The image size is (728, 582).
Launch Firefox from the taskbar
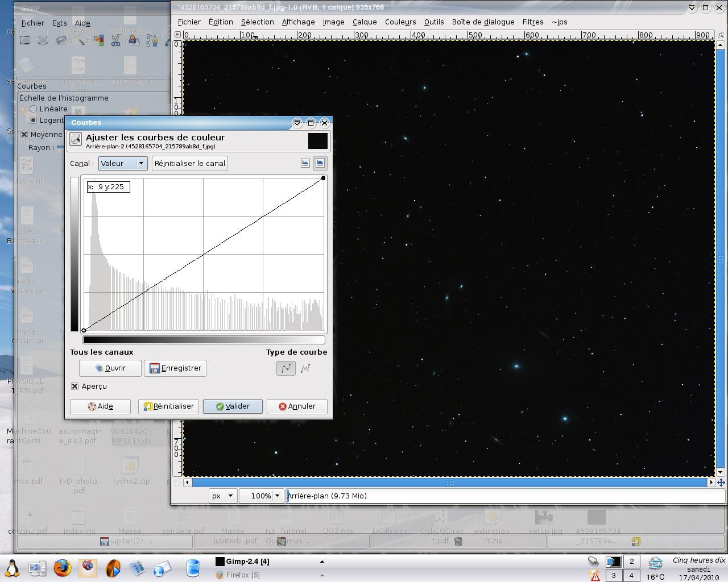63,568
